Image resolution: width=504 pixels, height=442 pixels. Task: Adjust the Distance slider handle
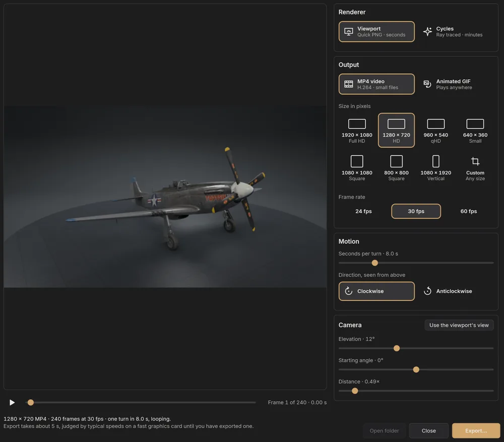(354, 391)
